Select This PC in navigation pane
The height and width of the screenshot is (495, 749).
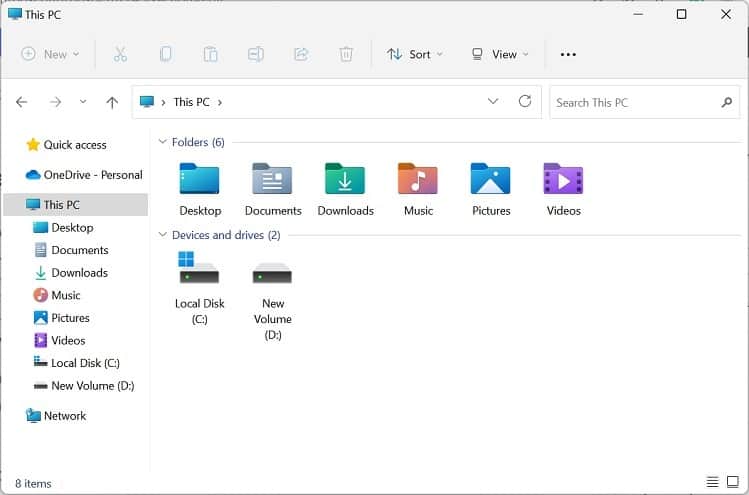(x=75, y=204)
